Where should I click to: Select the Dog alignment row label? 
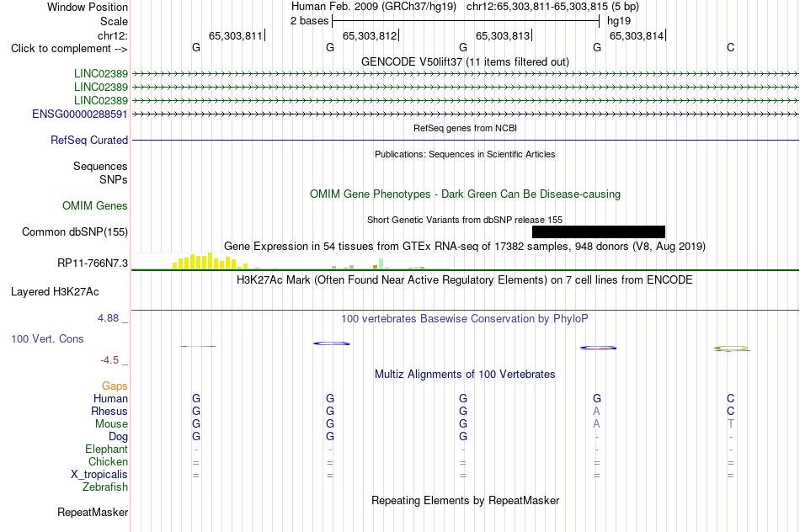click(x=118, y=436)
